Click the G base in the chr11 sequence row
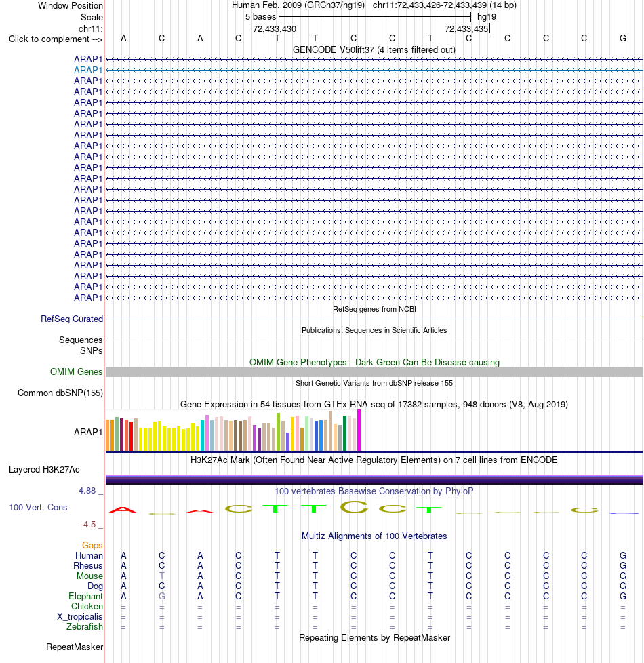Screen dimensions: 644x663 click(x=623, y=39)
